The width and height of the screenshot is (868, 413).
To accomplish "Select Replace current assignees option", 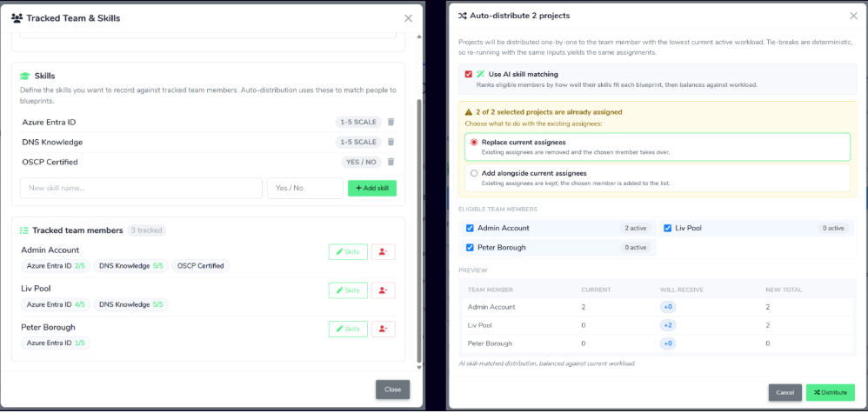I will point(658,147).
